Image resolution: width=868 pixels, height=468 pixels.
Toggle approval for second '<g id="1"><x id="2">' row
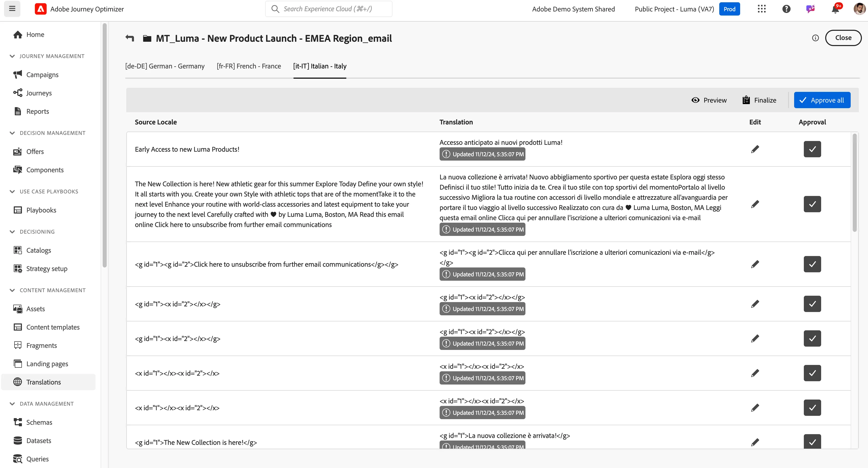pos(812,338)
